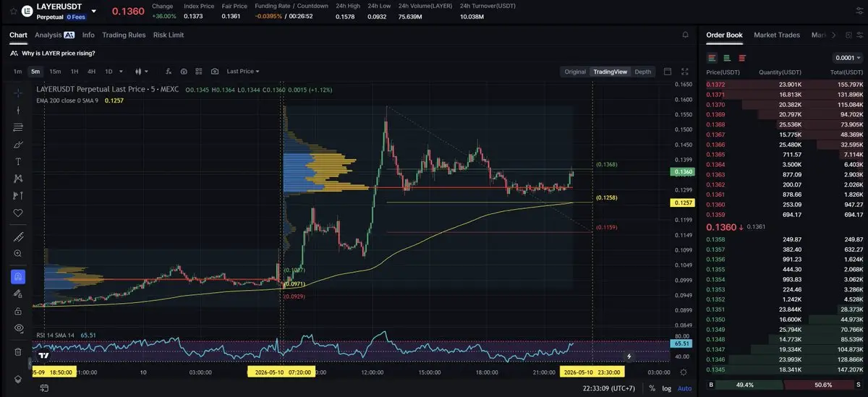Expand more timeframes dropdown after 1D
This screenshot has height=397, width=868.
click(121, 72)
